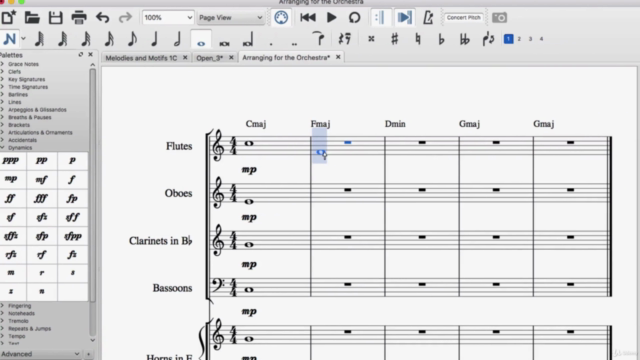Select voice 3
Viewport: 640px width, 360px height.
(530, 39)
